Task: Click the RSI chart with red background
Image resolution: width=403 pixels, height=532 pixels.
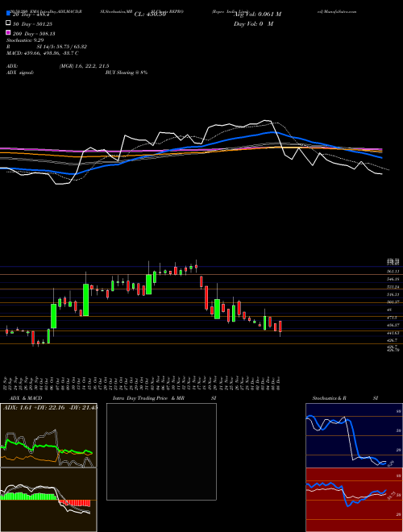Action: [354, 500]
